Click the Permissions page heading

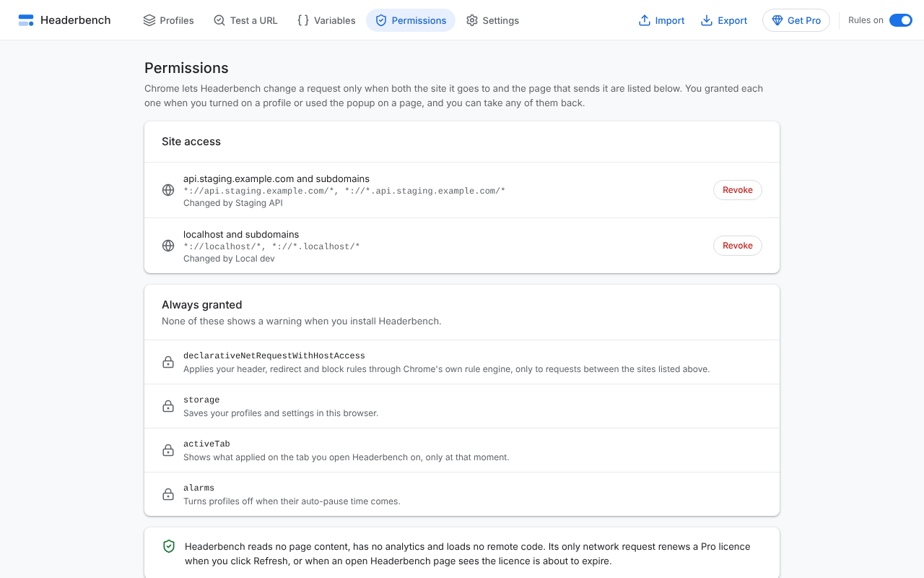[186, 68]
